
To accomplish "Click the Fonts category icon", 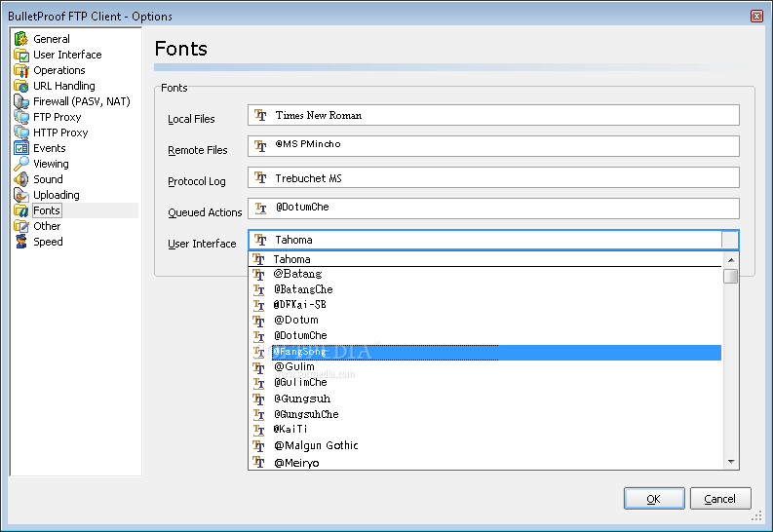I will [x=21, y=210].
